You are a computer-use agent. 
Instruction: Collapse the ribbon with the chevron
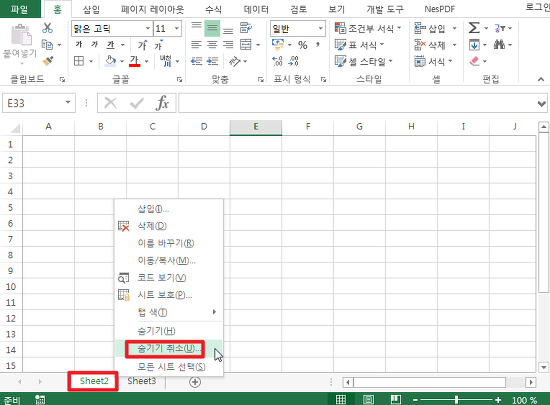coord(541,80)
